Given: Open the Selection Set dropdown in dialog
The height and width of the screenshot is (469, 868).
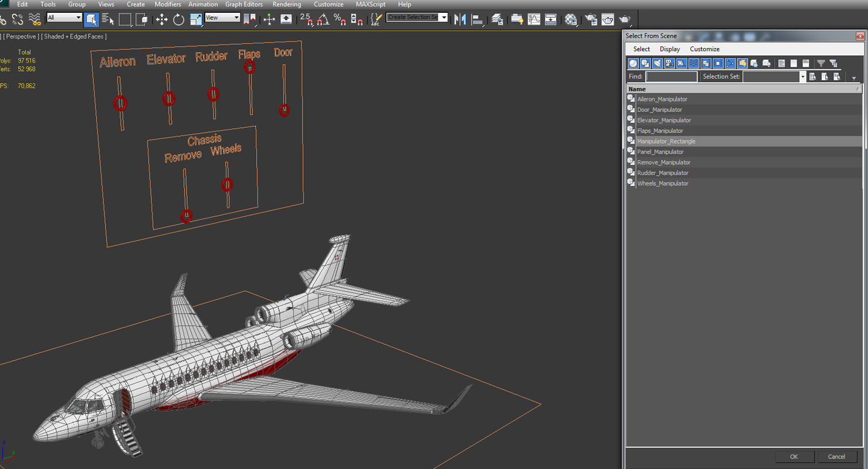Looking at the screenshot, I should click(774, 77).
